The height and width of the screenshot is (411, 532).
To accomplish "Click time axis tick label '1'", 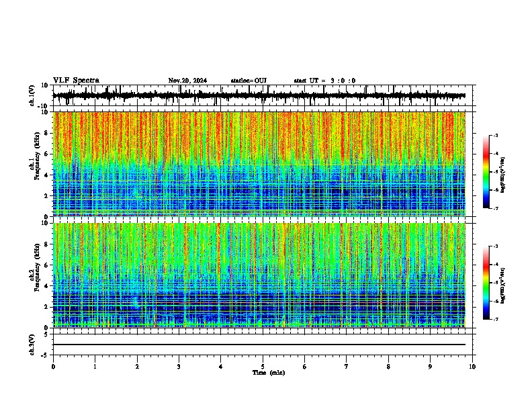I will click(95, 367).
